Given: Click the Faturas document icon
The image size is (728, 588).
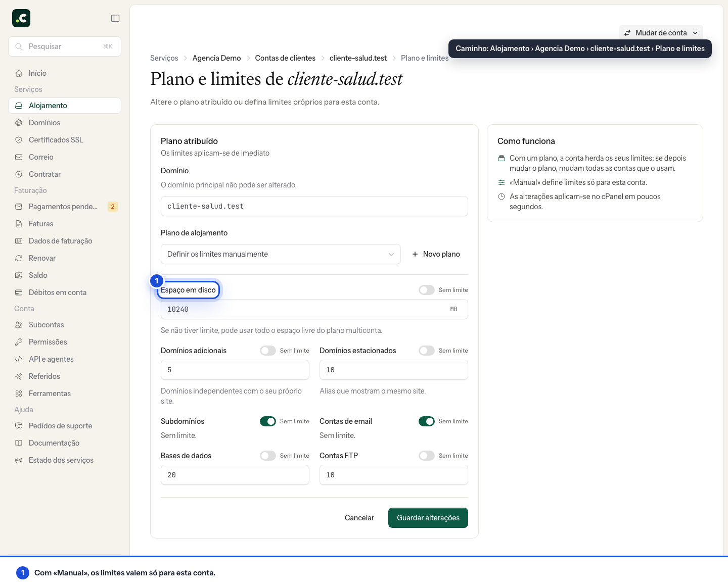Looking at the screenshot, I should pos(19,224).
